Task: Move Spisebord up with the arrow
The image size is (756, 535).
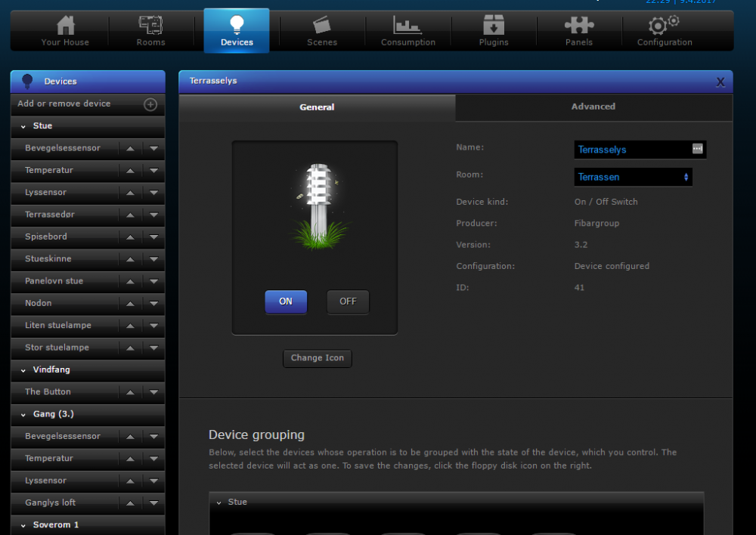Action: (x=130, y=237)
